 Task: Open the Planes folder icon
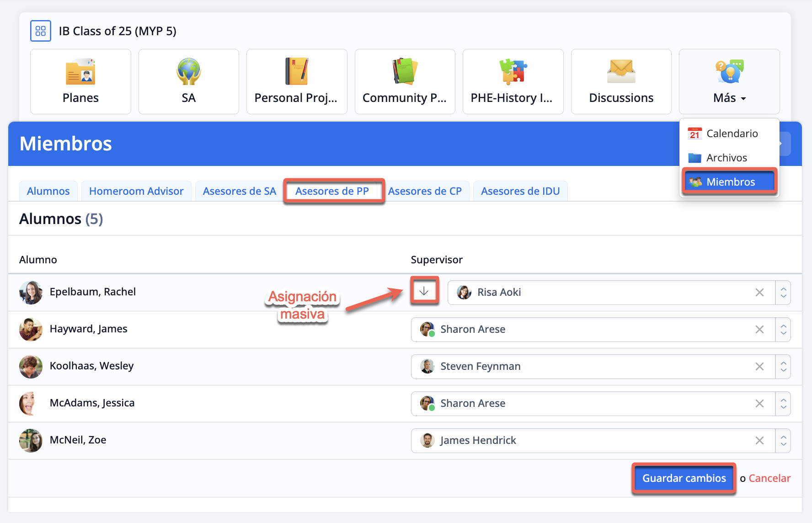pos(80,72)
